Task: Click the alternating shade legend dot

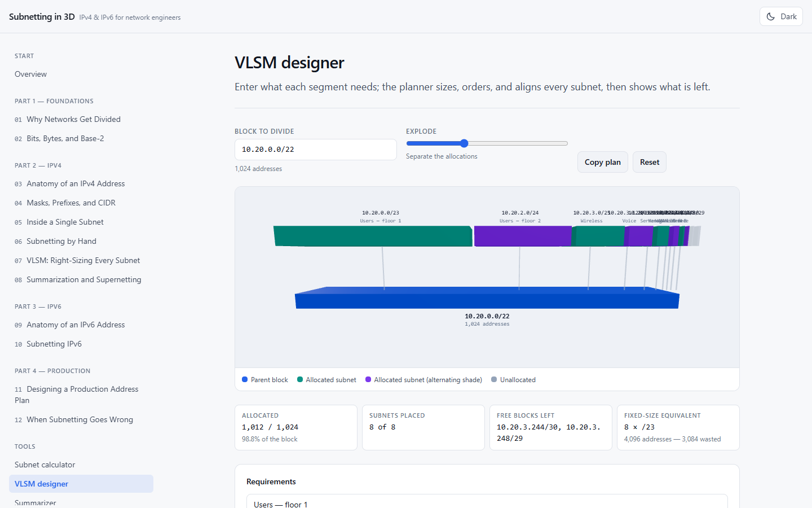Action: coord(368,379)
